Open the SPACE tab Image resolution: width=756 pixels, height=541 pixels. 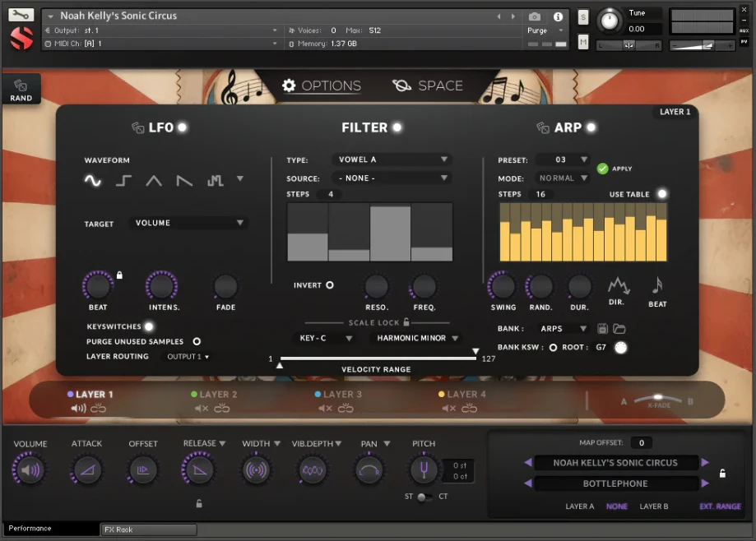[x=428, y=86]
